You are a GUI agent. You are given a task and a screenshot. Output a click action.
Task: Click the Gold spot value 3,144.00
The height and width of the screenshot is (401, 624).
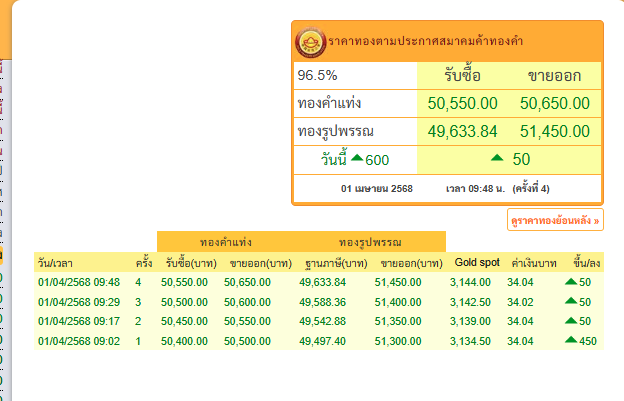(470, 282)
